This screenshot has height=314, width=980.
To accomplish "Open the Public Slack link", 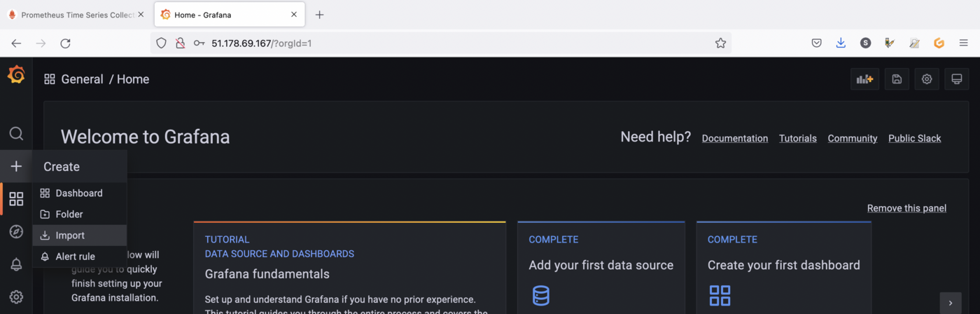I will 915,138.
